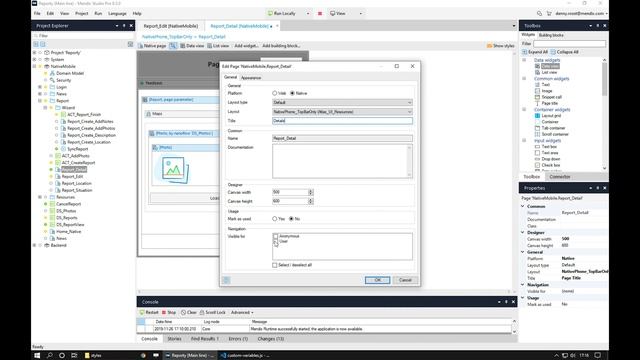Choose Yes for Mark as used
Image resolution: width=640 pixels, height=360 pixels.
coord(275,219)
